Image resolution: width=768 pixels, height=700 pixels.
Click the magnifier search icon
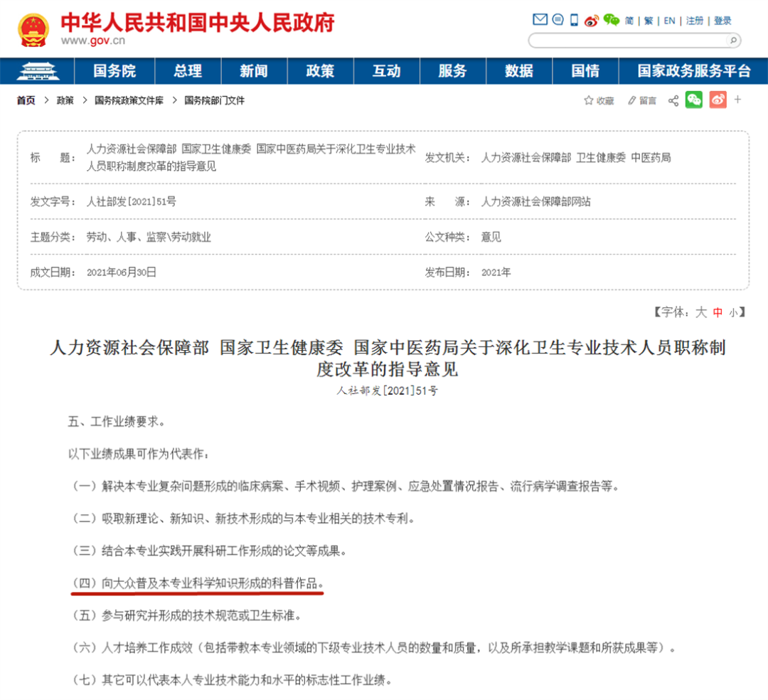[x=732, y=41]
